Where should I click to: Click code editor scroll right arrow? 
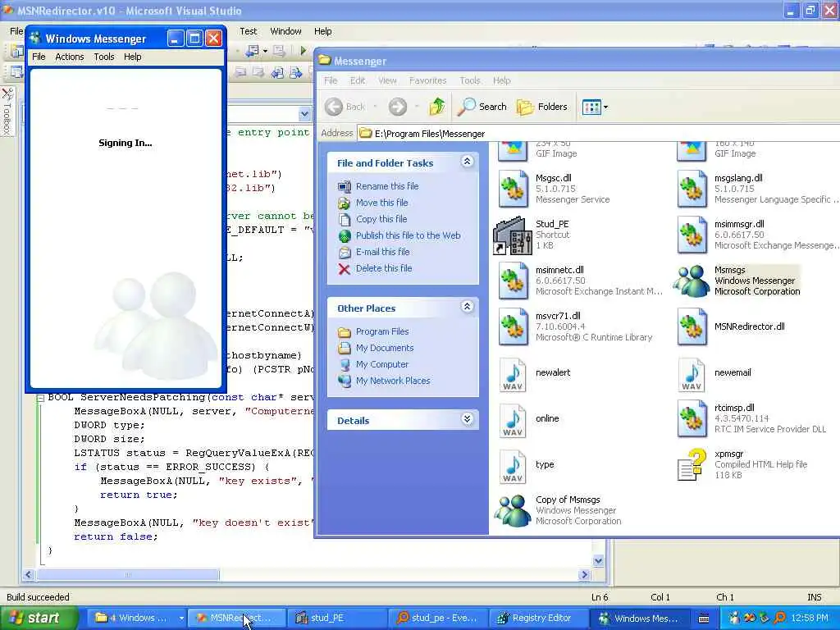(584, 575)
